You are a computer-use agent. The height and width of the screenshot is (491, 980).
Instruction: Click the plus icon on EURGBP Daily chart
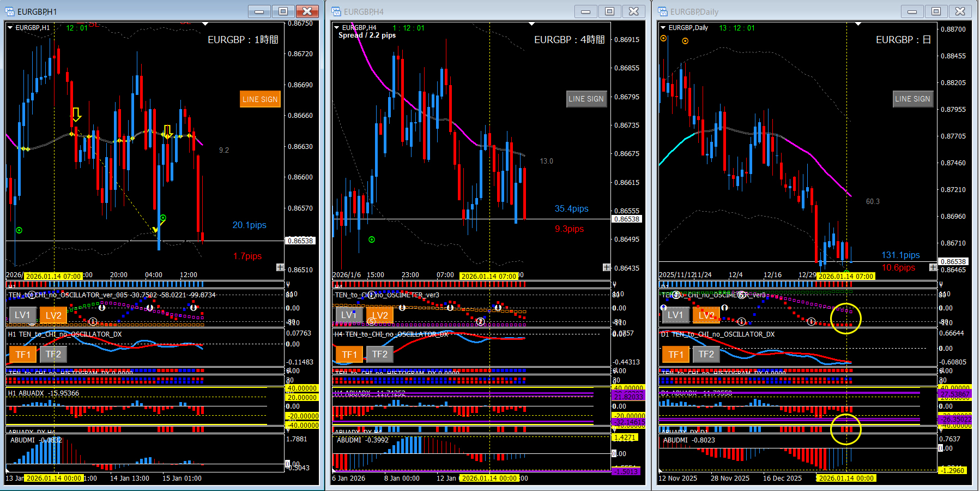tap(933, 267)
